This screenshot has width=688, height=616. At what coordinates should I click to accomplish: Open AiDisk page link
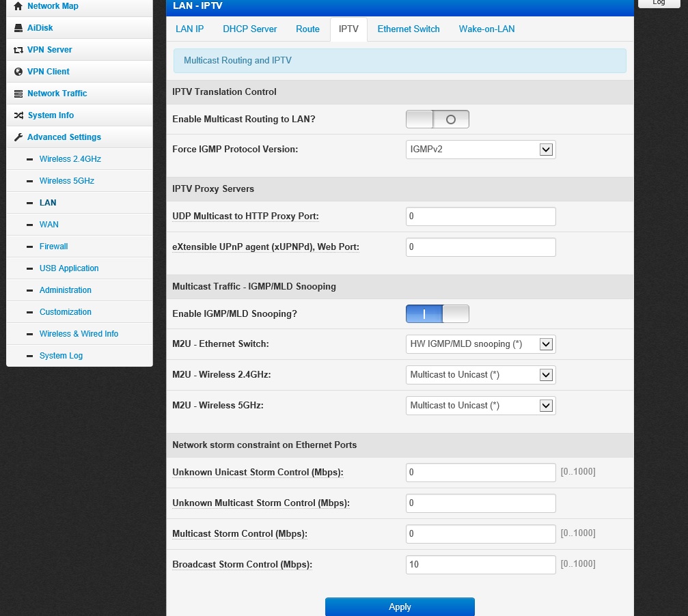coord(40,28)
